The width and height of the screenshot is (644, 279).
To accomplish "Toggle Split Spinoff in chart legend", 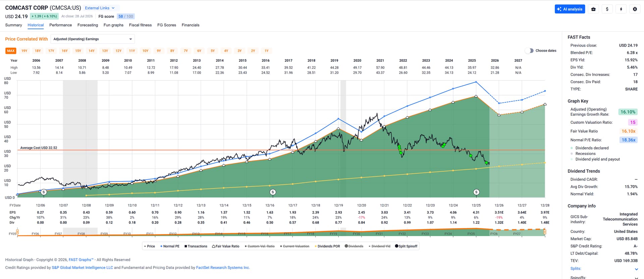I will pos(406,246).
